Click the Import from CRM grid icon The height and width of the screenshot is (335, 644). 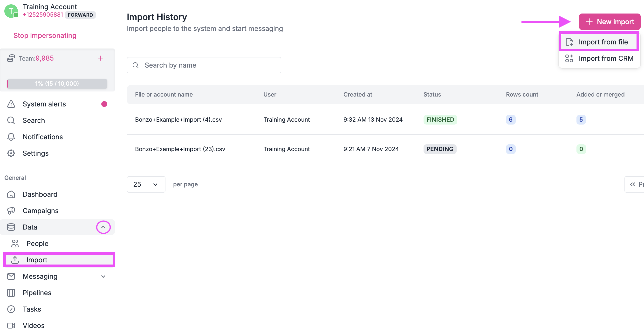[x=569, y=58]
